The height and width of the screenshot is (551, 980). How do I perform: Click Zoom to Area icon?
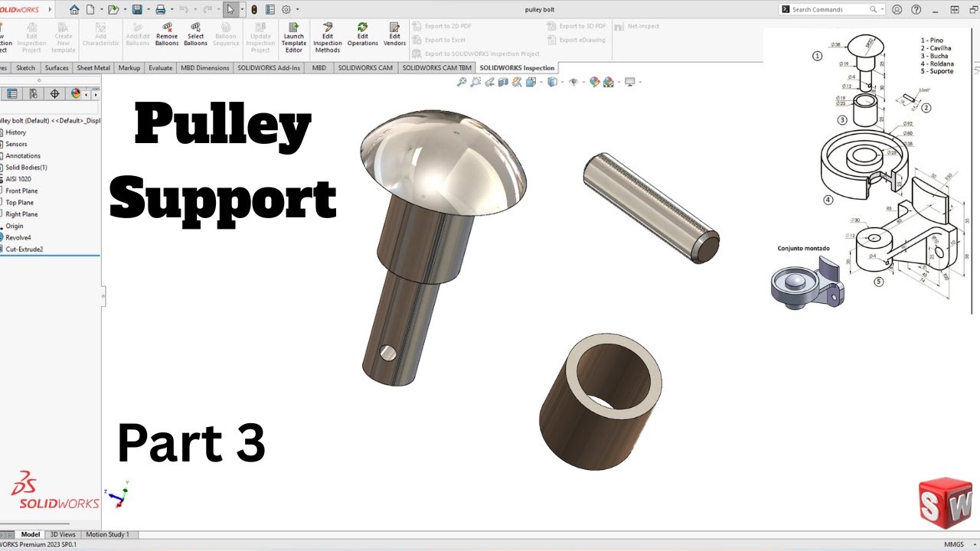pyautogui.click(x=475, y=82)
